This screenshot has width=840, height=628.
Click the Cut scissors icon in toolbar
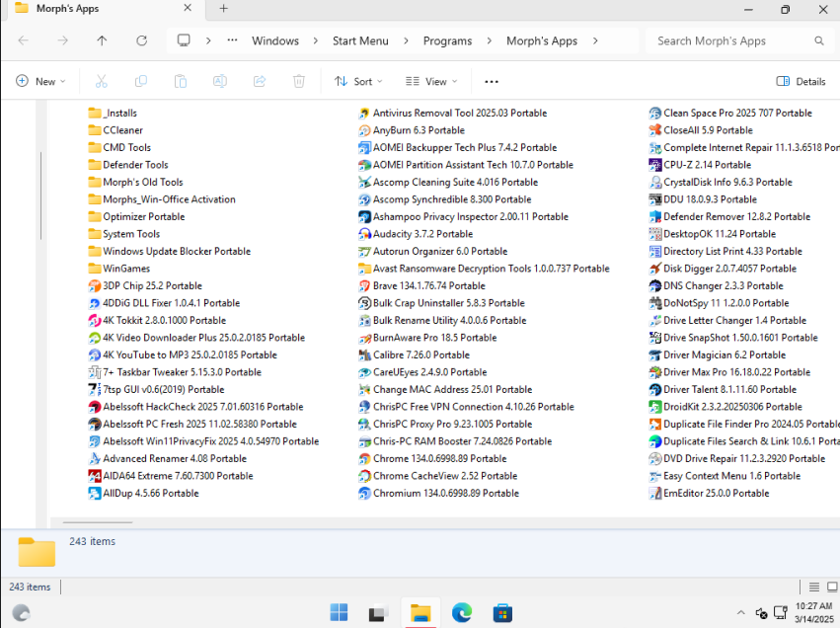(102, 81)
